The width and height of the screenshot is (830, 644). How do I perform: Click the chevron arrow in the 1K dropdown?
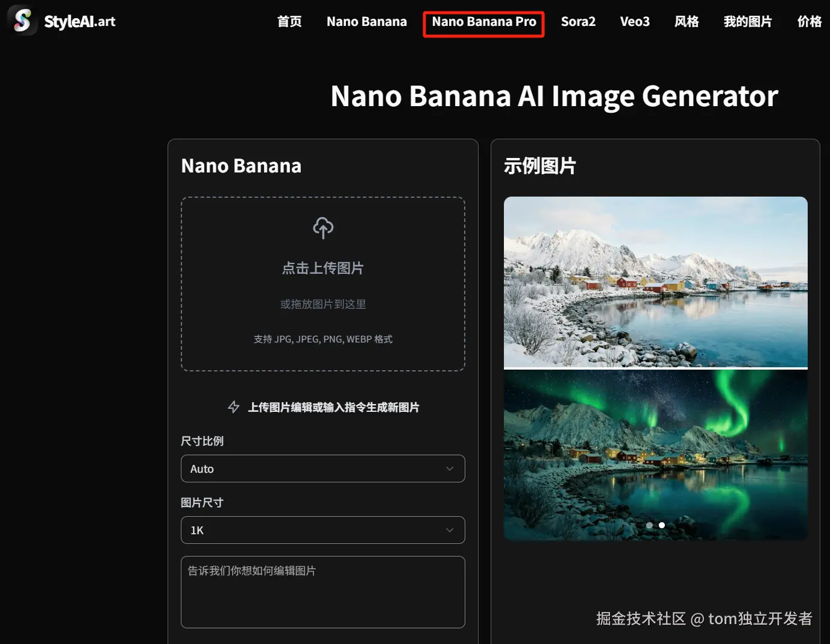coord(450,530)
